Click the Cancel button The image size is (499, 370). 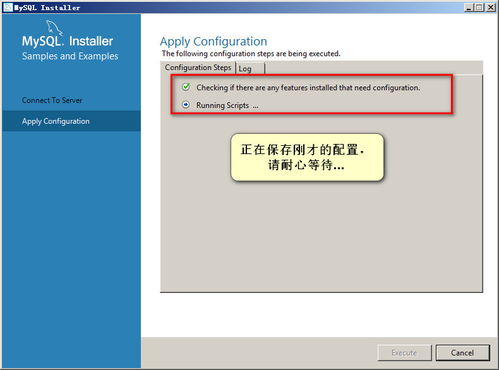(x=463, y=353)
